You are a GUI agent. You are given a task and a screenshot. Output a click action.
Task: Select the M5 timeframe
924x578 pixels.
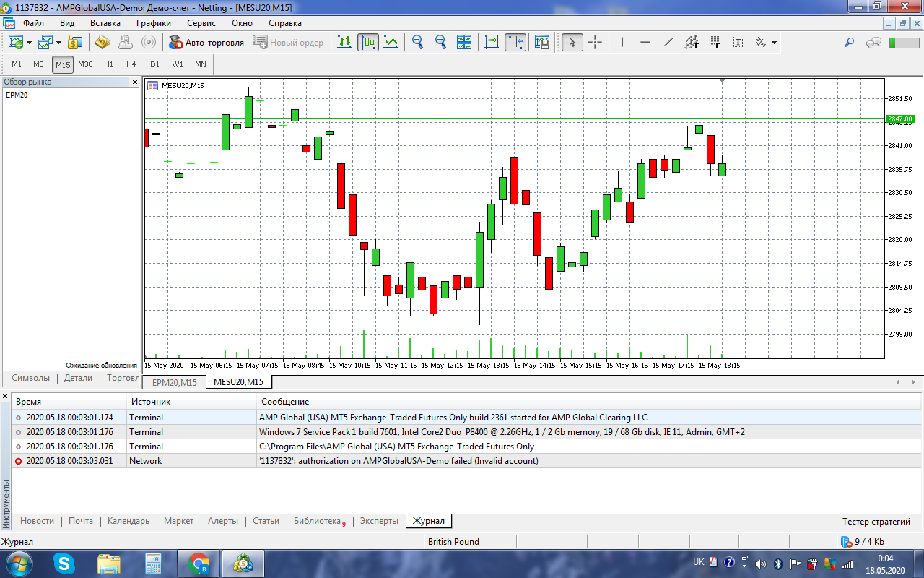click(39, 64)
